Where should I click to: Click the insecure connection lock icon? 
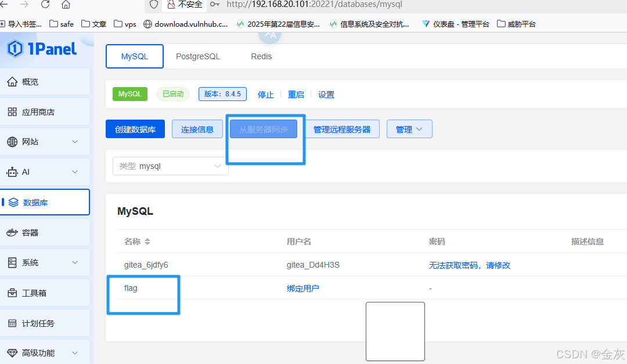171,5
